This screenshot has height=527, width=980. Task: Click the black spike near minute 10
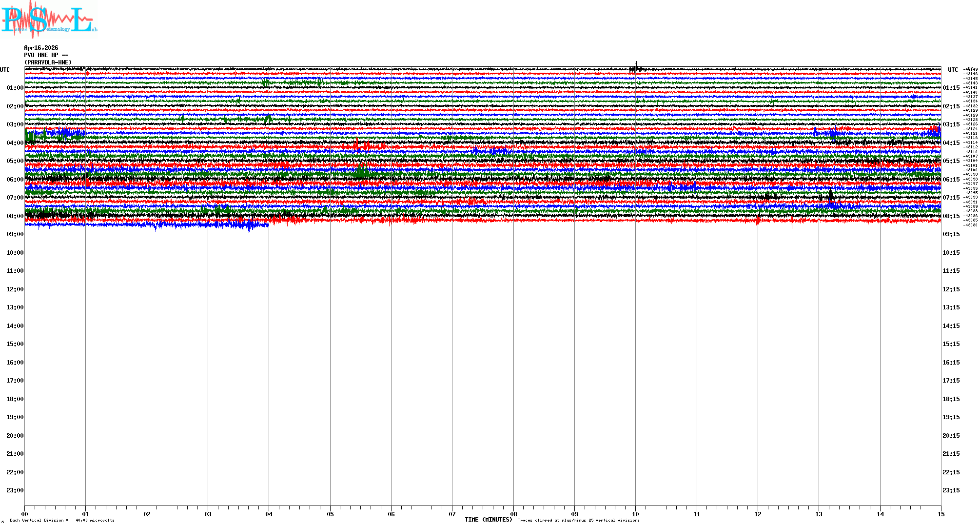click(636, 68)
